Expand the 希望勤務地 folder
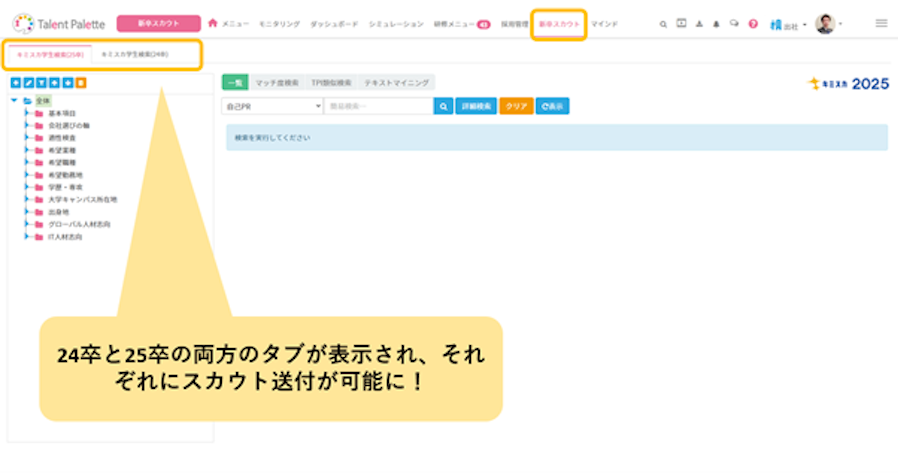 pyautogui.click(x=26, y=175)
